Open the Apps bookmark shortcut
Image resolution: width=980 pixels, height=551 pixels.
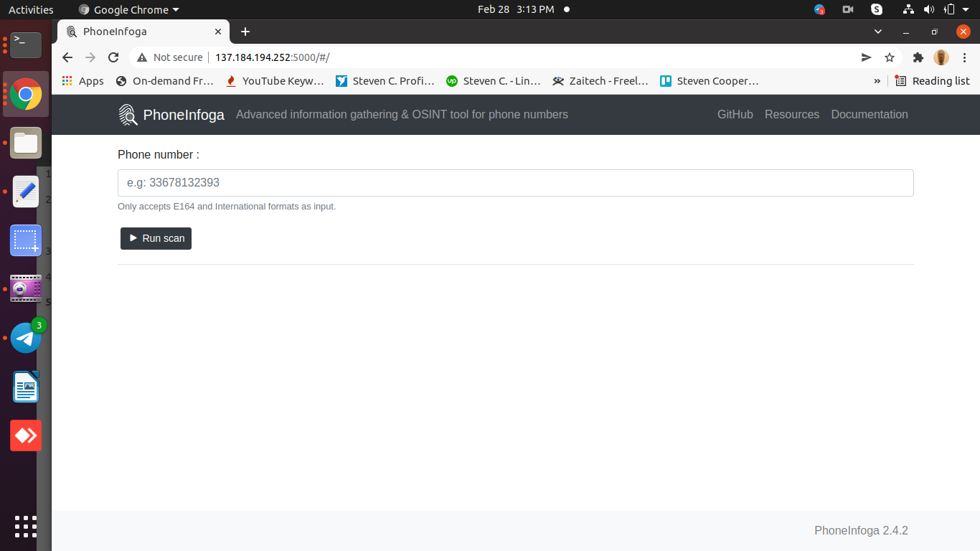pos(83,81)
